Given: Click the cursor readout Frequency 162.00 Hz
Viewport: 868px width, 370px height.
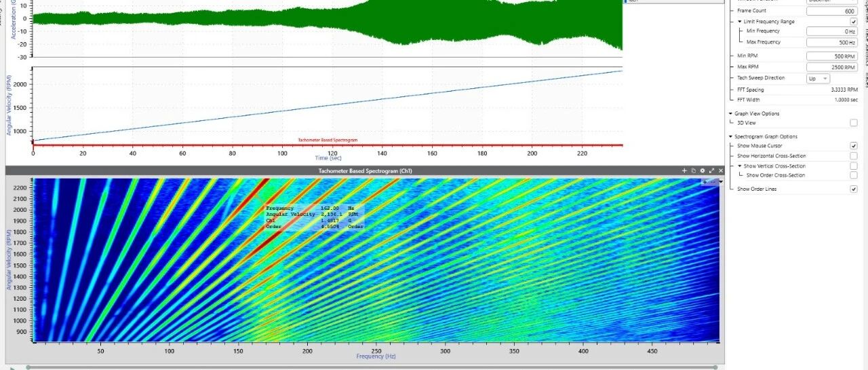Looking at the screenshot, I should click(x=311, y=208).
